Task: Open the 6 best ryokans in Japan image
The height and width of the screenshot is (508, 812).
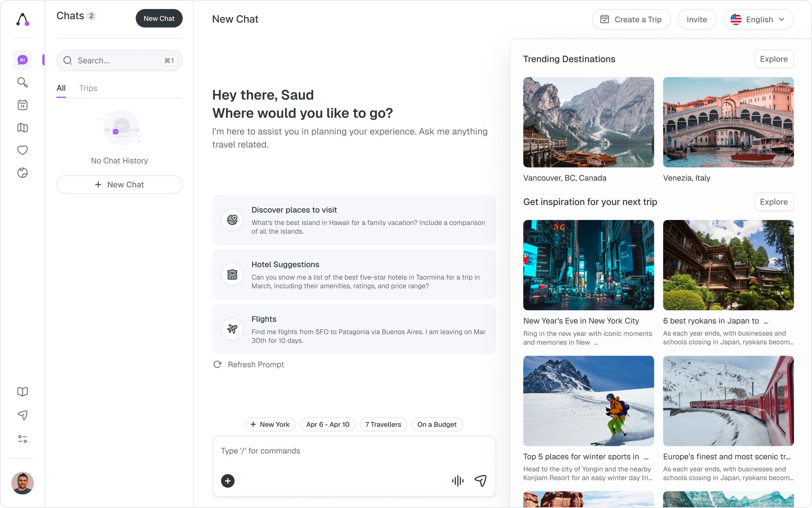Action: click(x=728, y=265)
